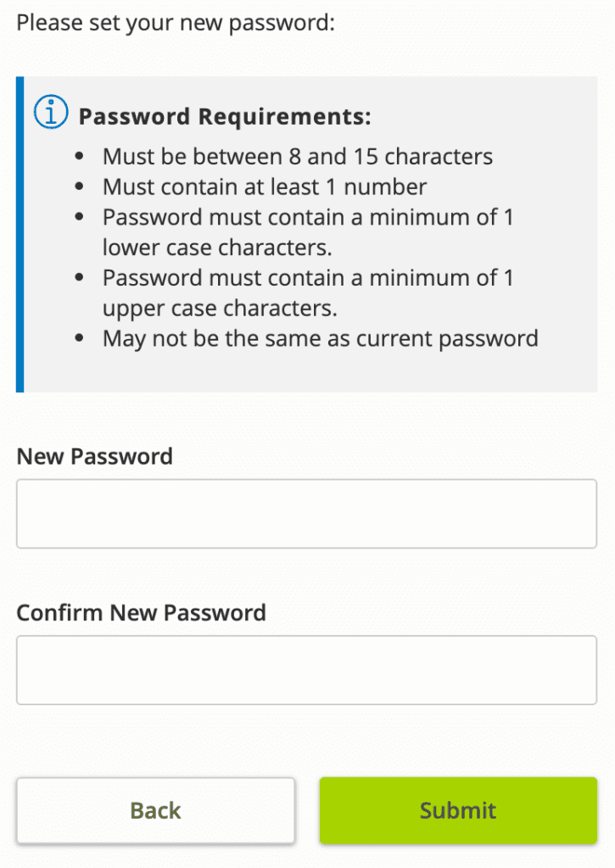Click the "between 8 and 15 characters" requirement
615x868 pixels.
[x=297, y=157]
